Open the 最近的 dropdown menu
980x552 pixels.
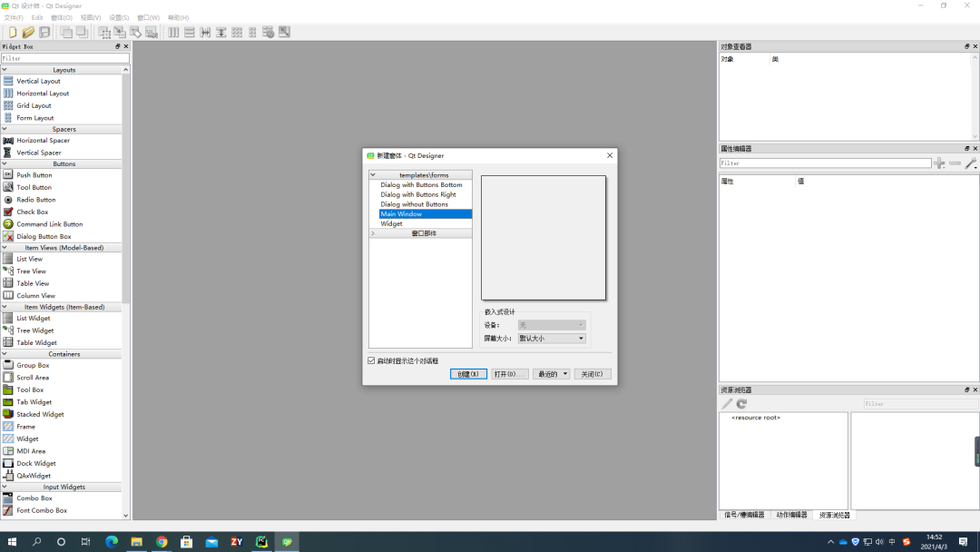click(551, 373)
